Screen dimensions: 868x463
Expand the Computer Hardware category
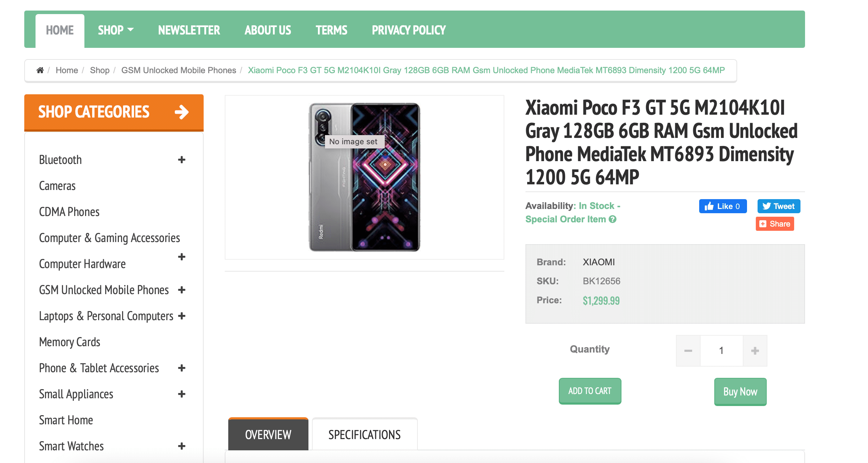[x=182, y=257]
